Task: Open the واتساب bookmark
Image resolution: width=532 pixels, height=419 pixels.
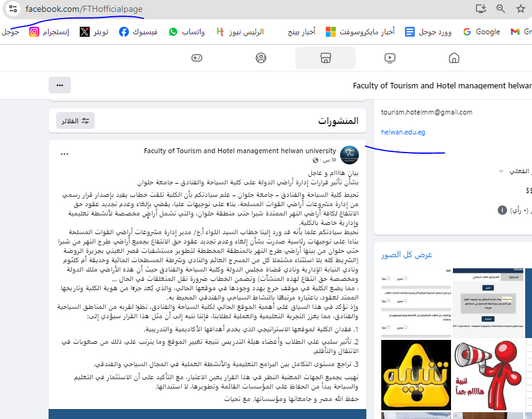Action: tap(187, 31)
